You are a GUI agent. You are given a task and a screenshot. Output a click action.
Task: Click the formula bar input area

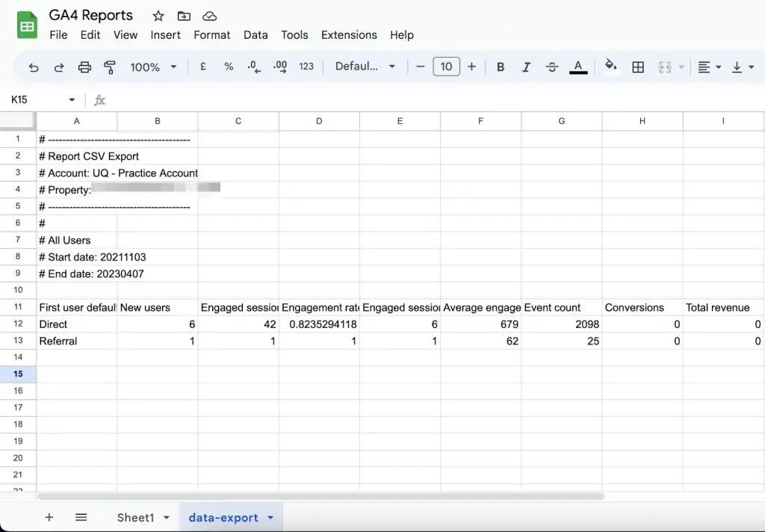click(299, 99)
